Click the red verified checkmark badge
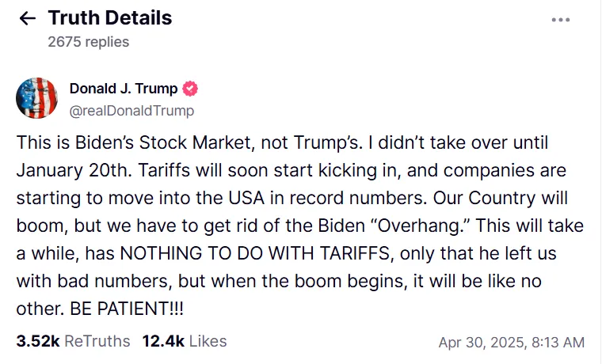The width and height of the screenshot is (602, 364). click(190, 89)
